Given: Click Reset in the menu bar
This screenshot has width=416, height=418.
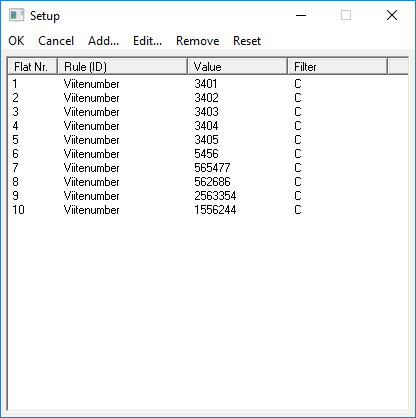Looking at the screenshot, I should click(247, 41).
